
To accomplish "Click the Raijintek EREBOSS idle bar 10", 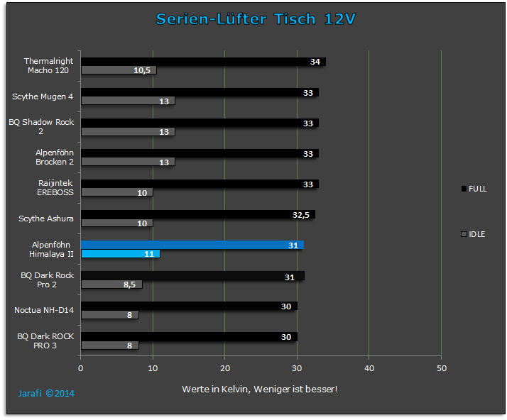I will point(116,192).
